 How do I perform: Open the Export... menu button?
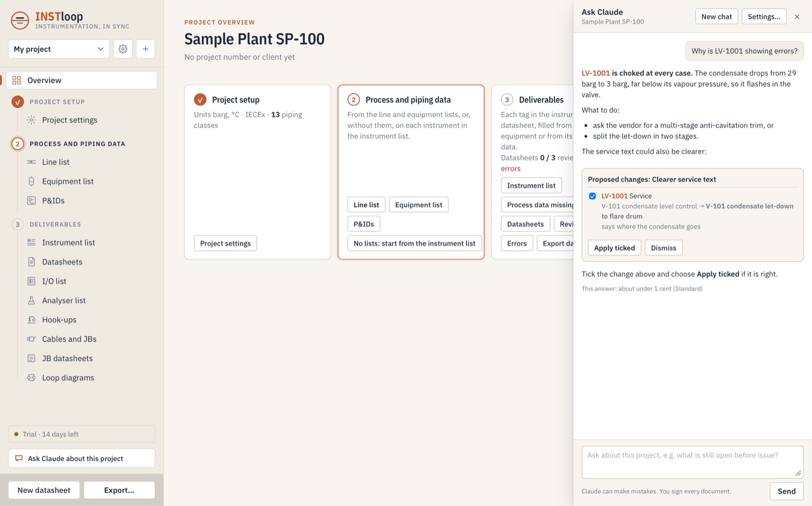(x=119, y=490)
